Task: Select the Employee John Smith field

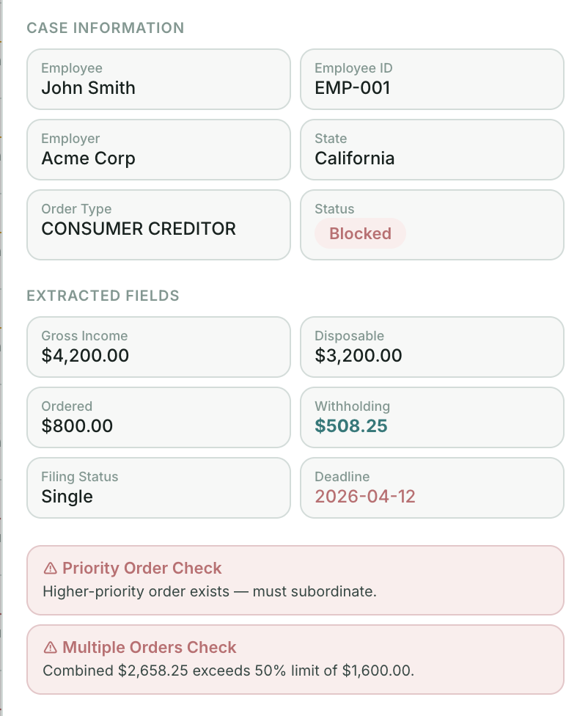Action: tap(158, 79)
